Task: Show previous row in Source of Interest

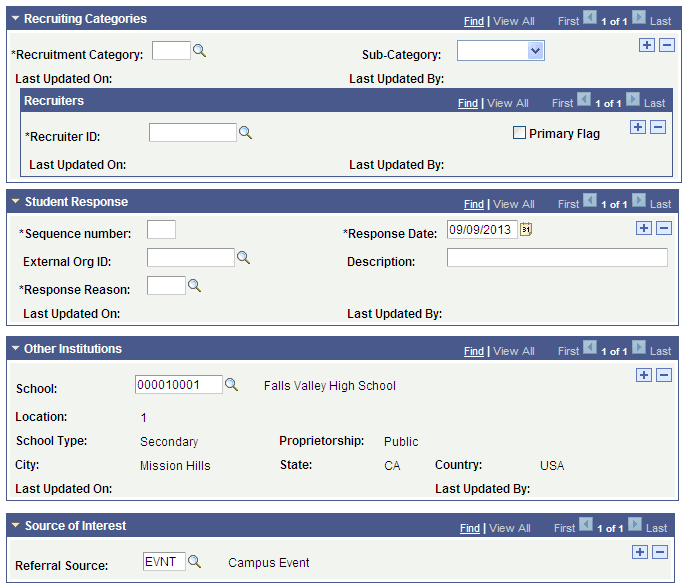Action: [586, 524]
